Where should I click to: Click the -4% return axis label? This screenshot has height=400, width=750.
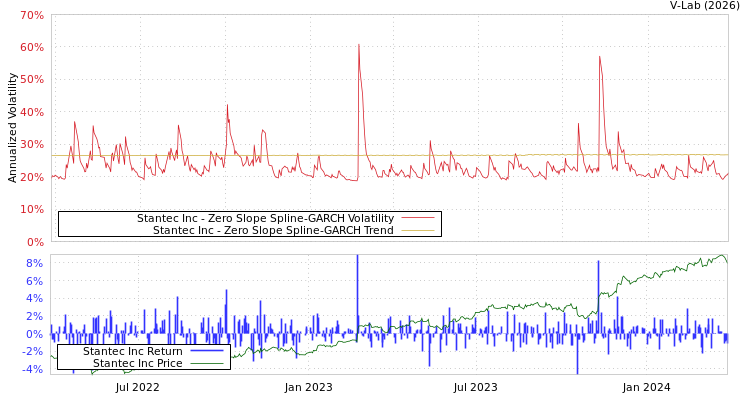[x=32, y=370]
